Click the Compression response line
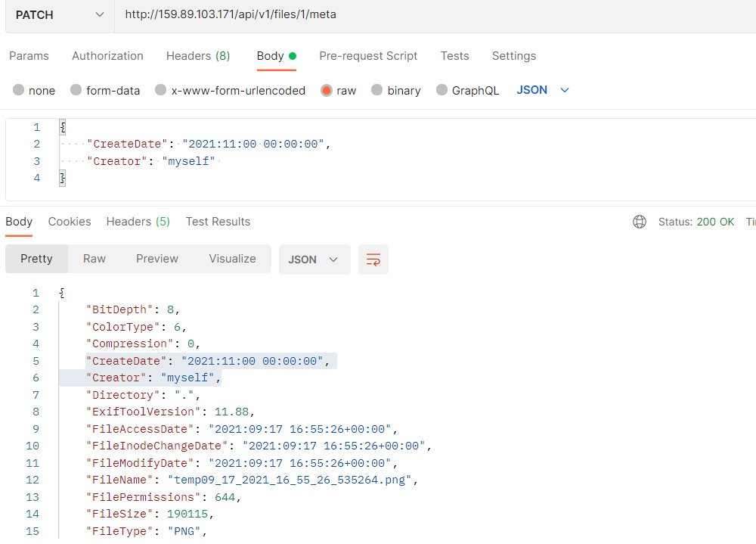Screen dimensions: 756x544 [x=143, y=343]
